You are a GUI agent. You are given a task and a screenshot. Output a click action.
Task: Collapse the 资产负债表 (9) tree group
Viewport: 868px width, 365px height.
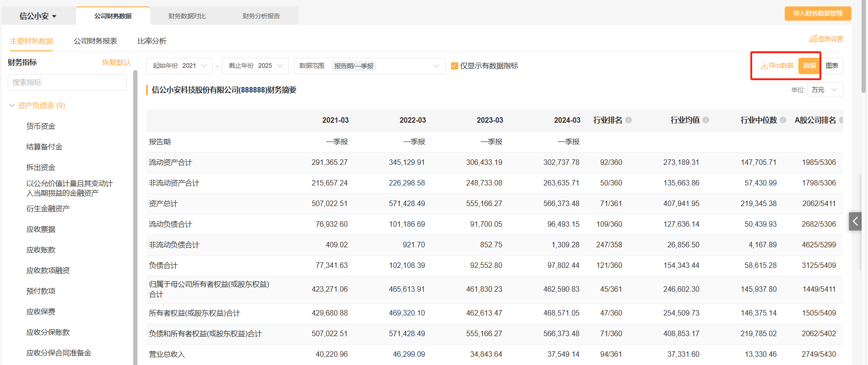12,106
